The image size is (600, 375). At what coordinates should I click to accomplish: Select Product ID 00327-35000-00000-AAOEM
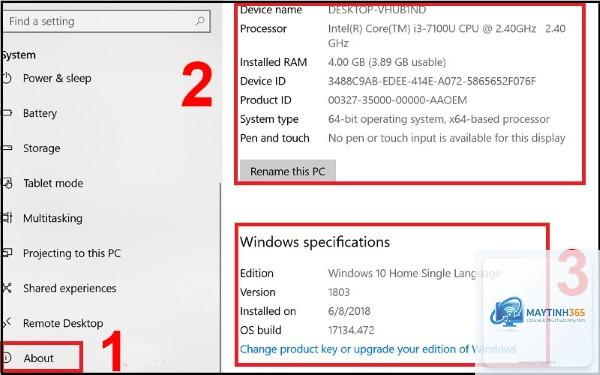(x=397, y=100)
